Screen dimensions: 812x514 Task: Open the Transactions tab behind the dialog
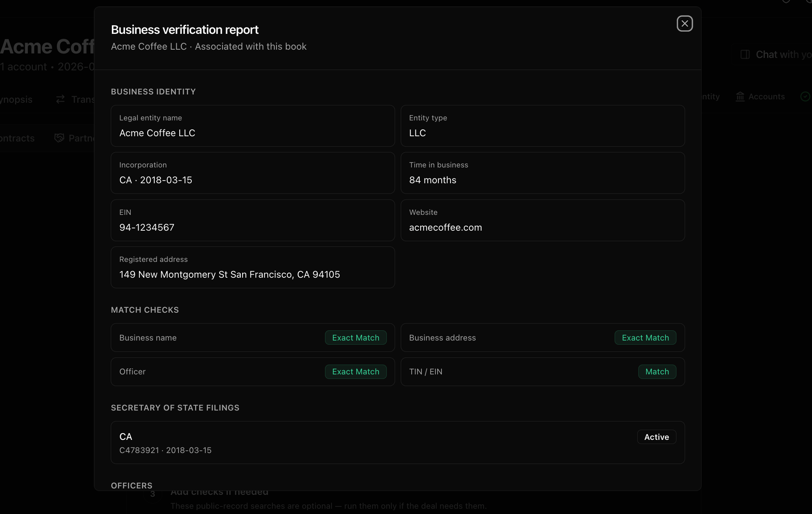[75, 99]
